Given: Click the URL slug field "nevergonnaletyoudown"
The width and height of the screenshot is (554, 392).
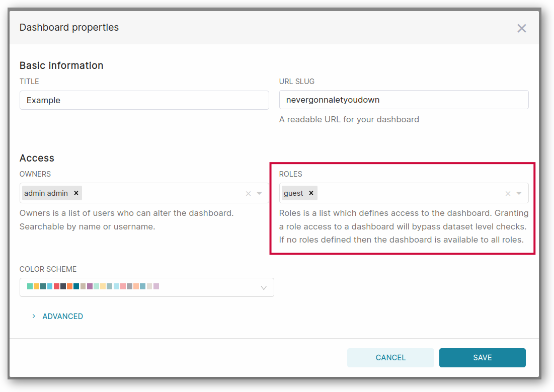Looking at the screenshot, I should coord(404,100).
